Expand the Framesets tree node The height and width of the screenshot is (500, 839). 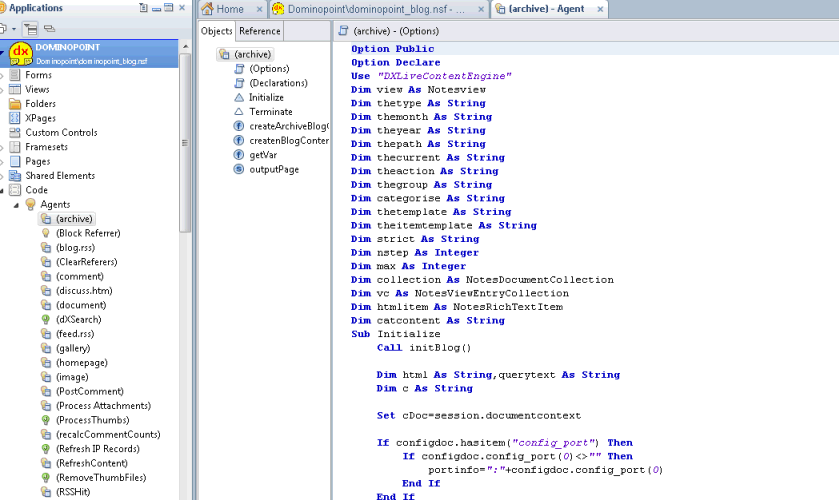coord(2,147)
